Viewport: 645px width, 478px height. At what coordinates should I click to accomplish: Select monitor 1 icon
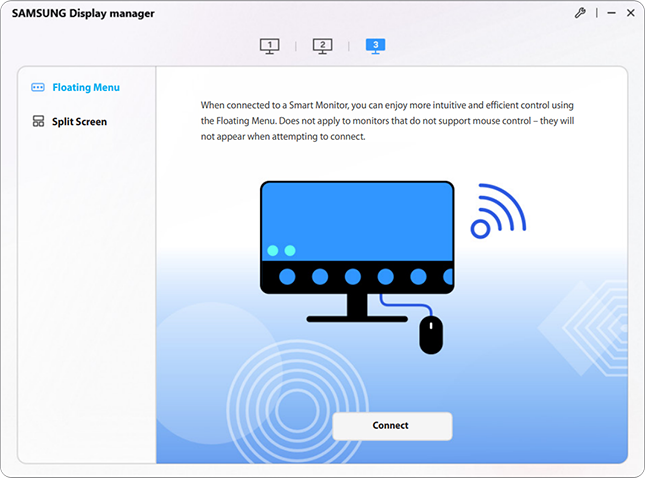[x=269, y=46]
